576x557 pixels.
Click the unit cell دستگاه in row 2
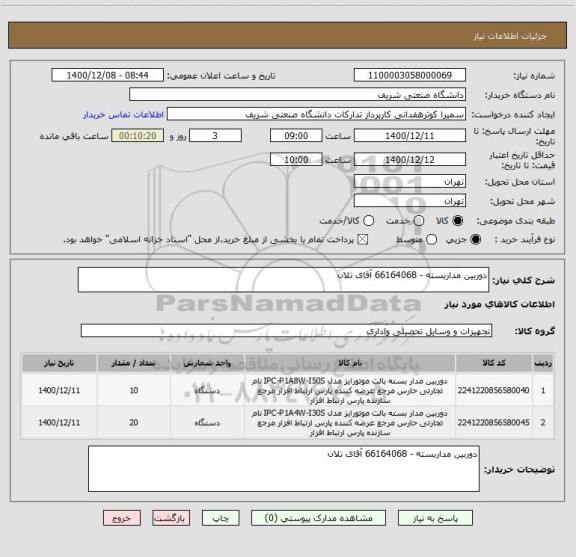(208, 423)
